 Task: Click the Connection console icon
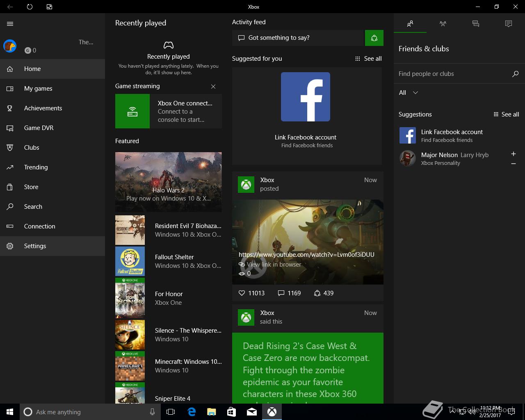pyautogui.click(x=10, y=226)
